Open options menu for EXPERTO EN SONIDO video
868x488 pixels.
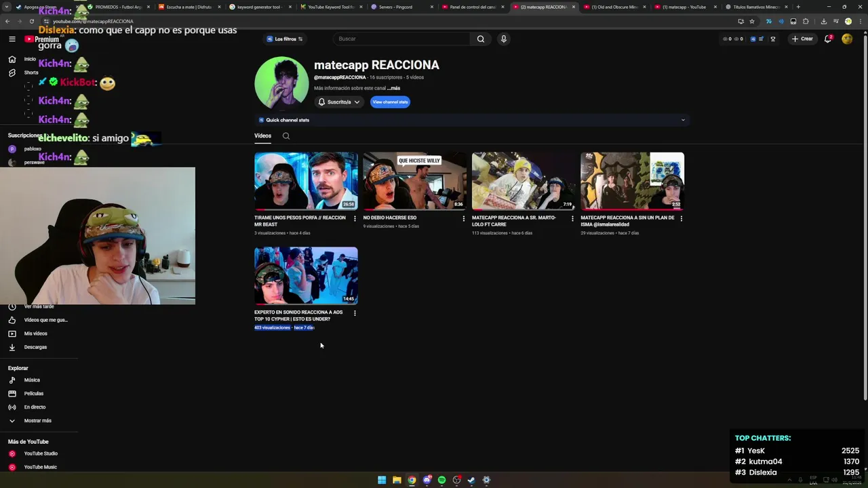tap(355, 313)
